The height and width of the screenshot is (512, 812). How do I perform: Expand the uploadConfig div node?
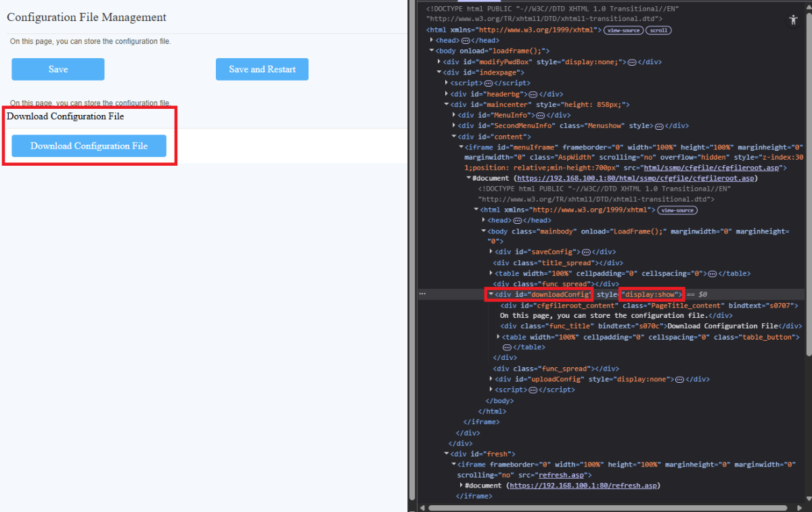[491, 379]
